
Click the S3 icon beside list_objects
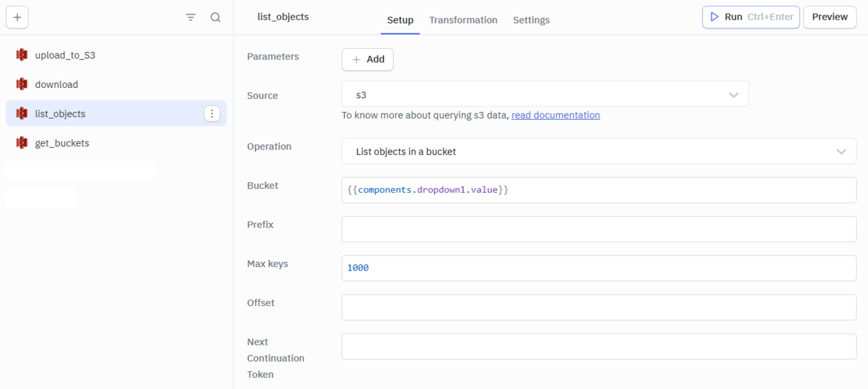click(22, 114)
